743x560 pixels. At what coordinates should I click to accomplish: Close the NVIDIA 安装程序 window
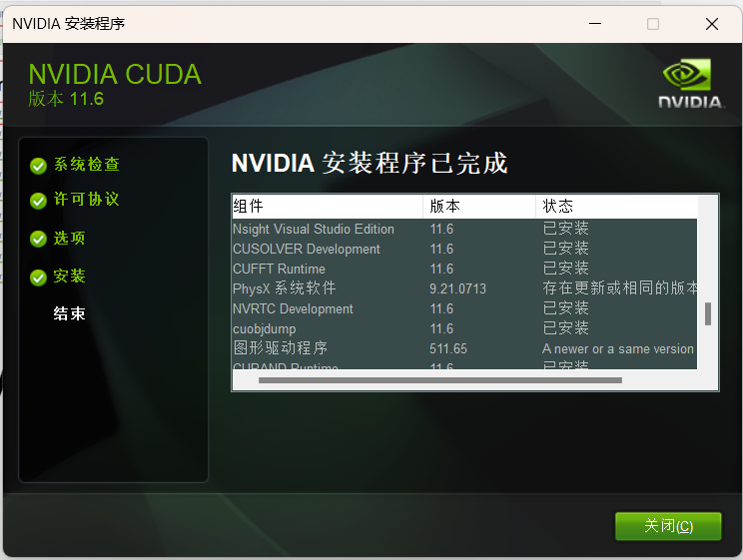pos(712,24)
